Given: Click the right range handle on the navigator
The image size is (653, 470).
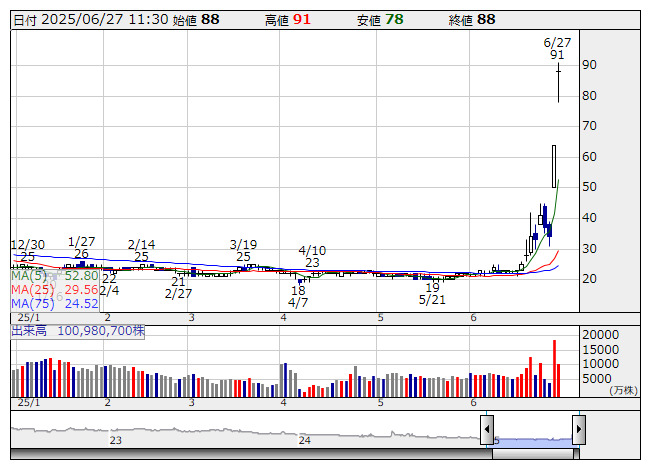Looking at the screenshot, I should (x=578, y=430).
